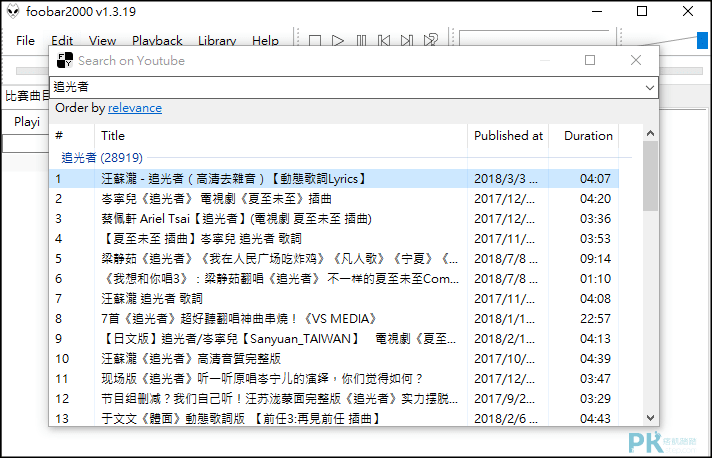Pause playback using the Pause button
712x458 pixels.
click(361, 41)
